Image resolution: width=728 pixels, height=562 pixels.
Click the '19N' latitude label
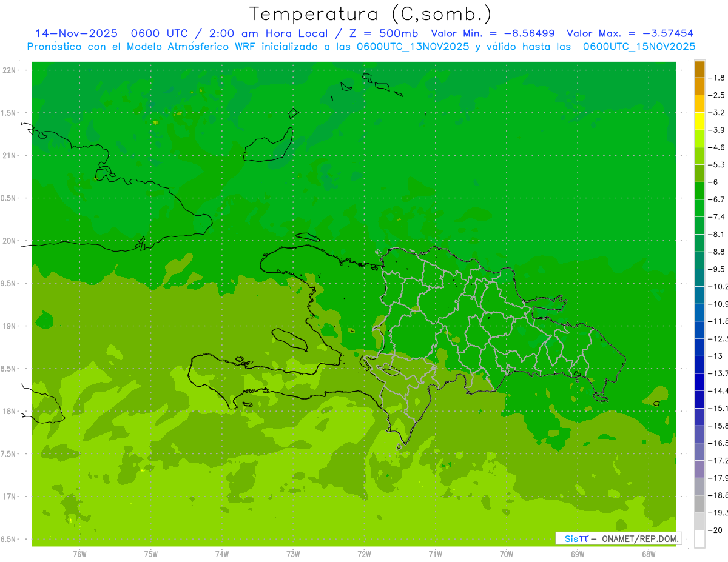point(9,326)
